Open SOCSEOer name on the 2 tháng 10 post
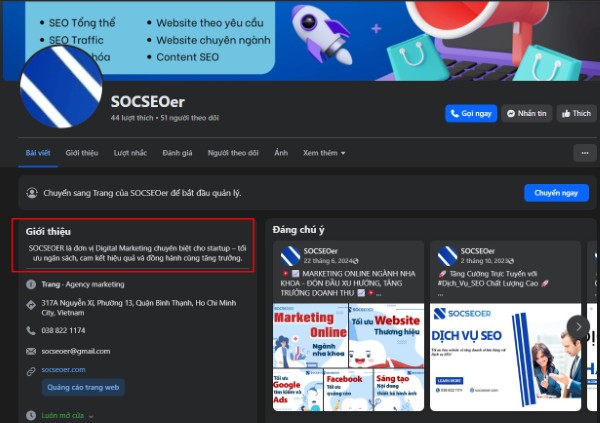Image resolution: width=600 pixels, height=423 pixels. point(478,251)
